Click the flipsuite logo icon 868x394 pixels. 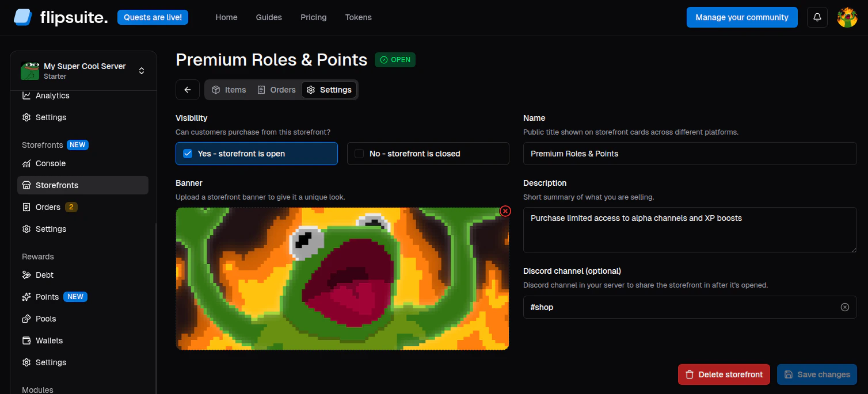coord(23,17)
